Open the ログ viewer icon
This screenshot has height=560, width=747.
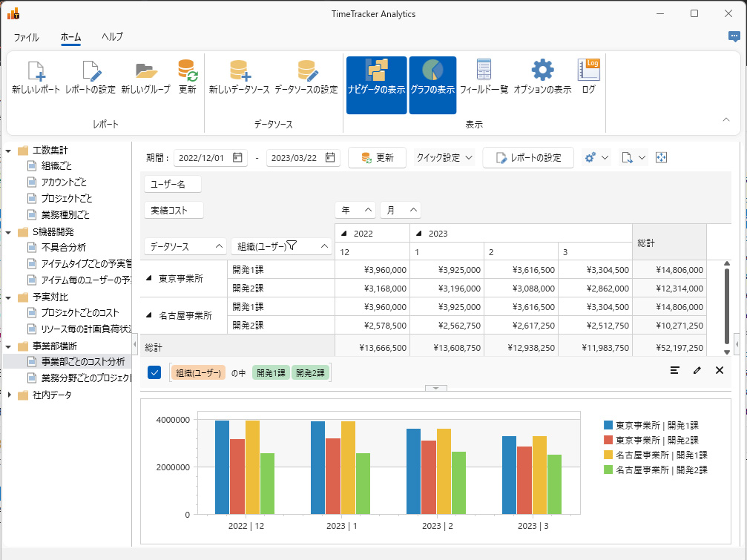(588, 71)
